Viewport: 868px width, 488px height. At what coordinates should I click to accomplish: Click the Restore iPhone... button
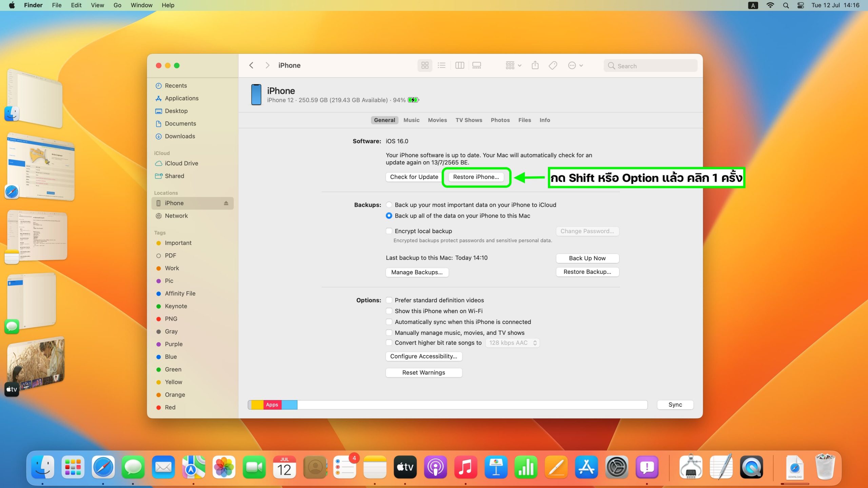476,177
